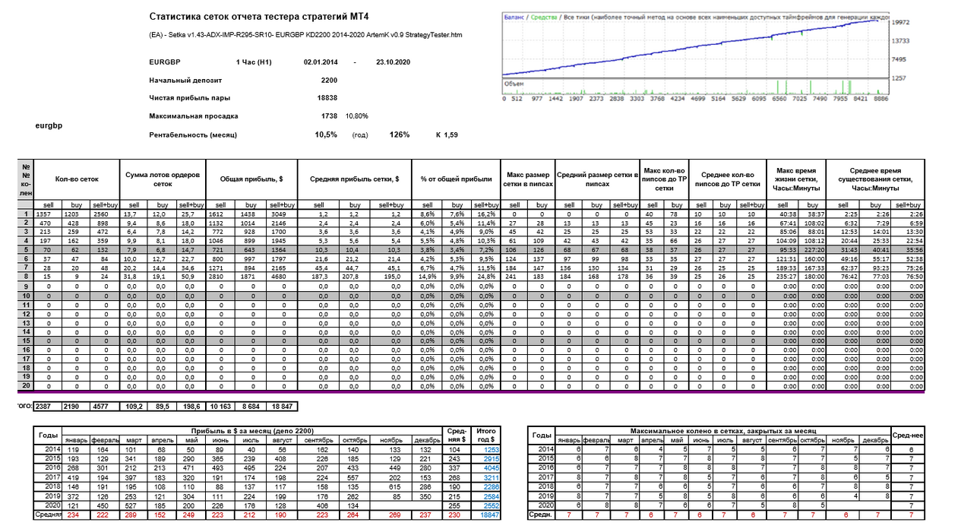
Task: Click the totals cell 4577
Action: coord(104,407)
